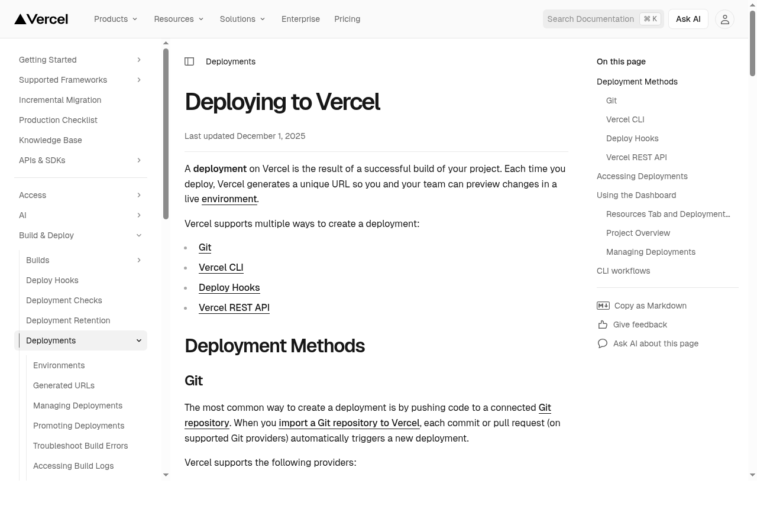757x532 pixels.
Task: Expand the Products dropdown menu
Action: click(116, 19)
